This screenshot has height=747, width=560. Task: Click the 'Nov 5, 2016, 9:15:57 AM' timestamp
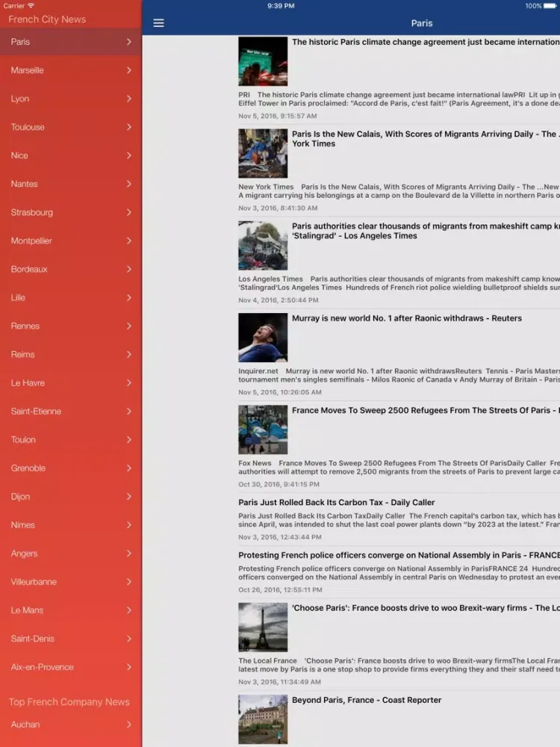[x=278, y=116]
